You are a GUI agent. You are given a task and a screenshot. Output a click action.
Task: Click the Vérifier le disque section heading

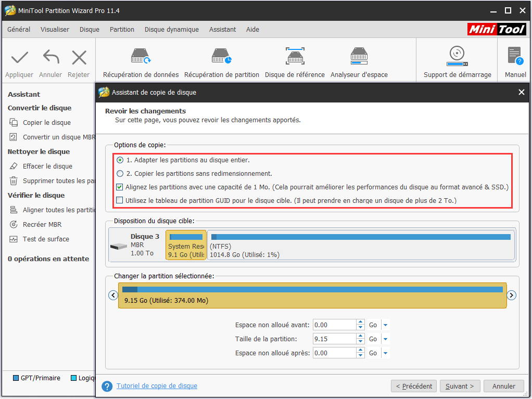coord(36,195)
